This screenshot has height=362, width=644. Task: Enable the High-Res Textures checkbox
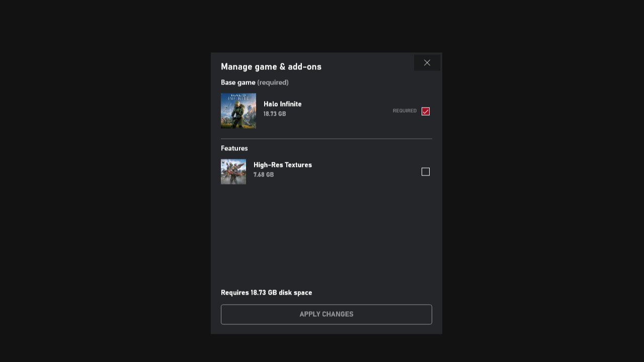coord(426,172)
